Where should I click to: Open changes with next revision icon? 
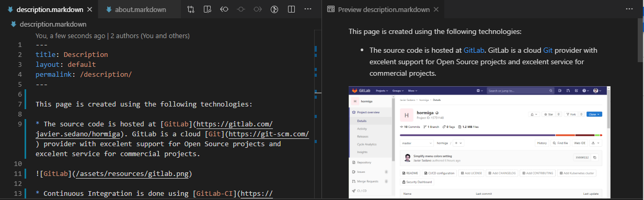pyautogui.click(x=258, y=9)
